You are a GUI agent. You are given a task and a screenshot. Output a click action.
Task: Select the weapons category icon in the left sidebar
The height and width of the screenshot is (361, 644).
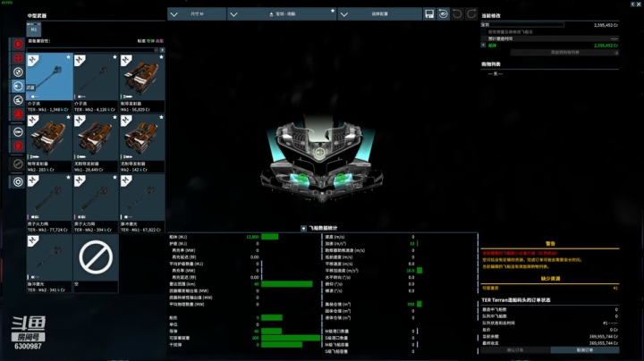(18, 86)
